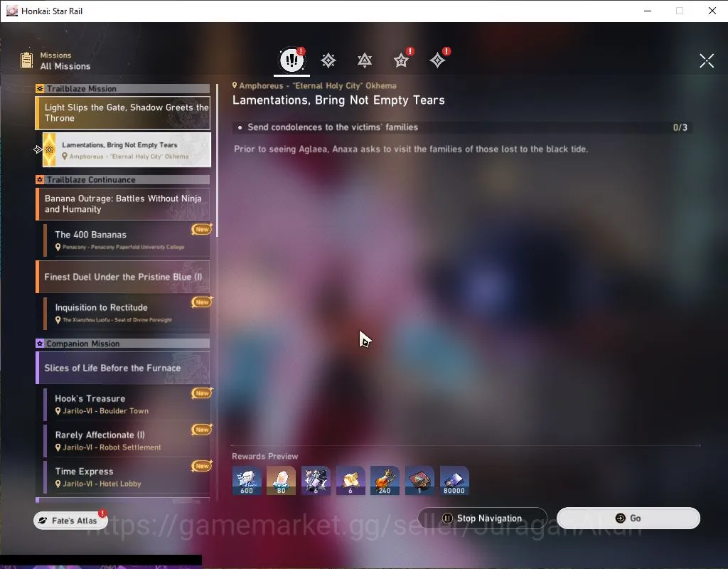Click the New badge on Hook's Treasure
The width and height of the screenshot is (728, 569).
coord(202,393)
